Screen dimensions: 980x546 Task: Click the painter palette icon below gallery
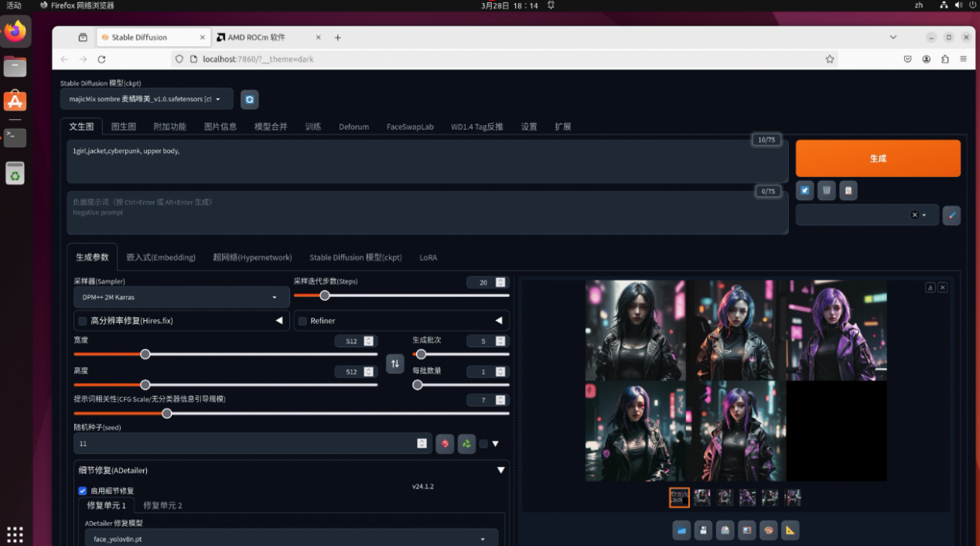(x=768, y=530)
